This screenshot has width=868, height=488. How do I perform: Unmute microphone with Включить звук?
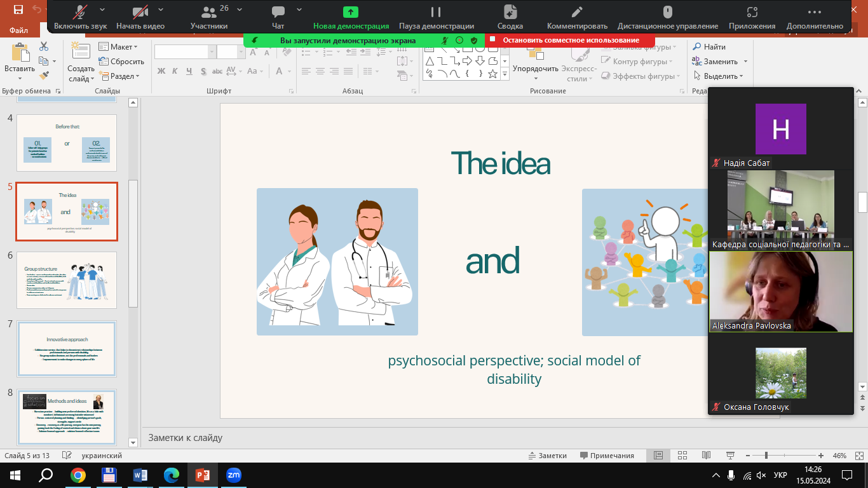(80, 18)
